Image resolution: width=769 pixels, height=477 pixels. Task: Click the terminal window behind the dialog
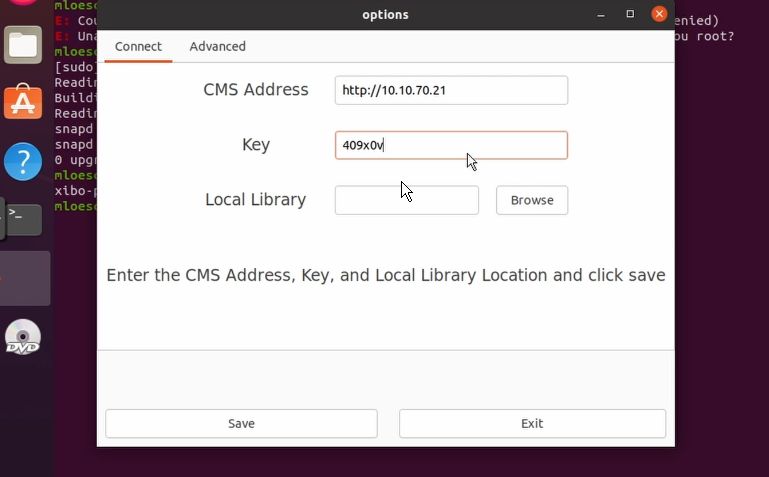720,200
